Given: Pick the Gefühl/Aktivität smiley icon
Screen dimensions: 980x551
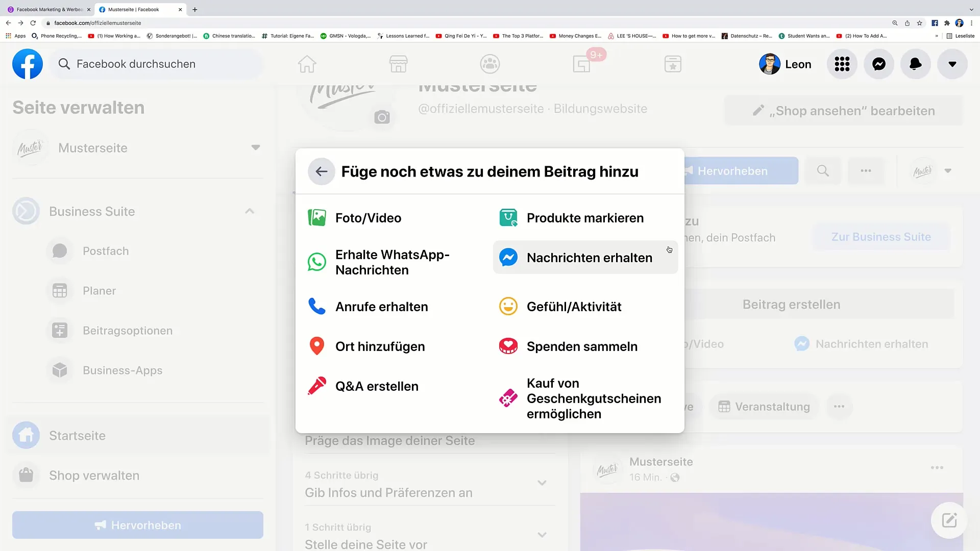Looking at the screenshot, I should click(508, 307).
